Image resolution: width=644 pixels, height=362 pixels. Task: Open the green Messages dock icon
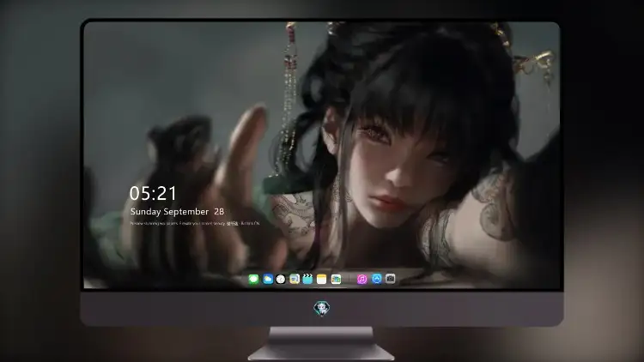pos(253,279)
